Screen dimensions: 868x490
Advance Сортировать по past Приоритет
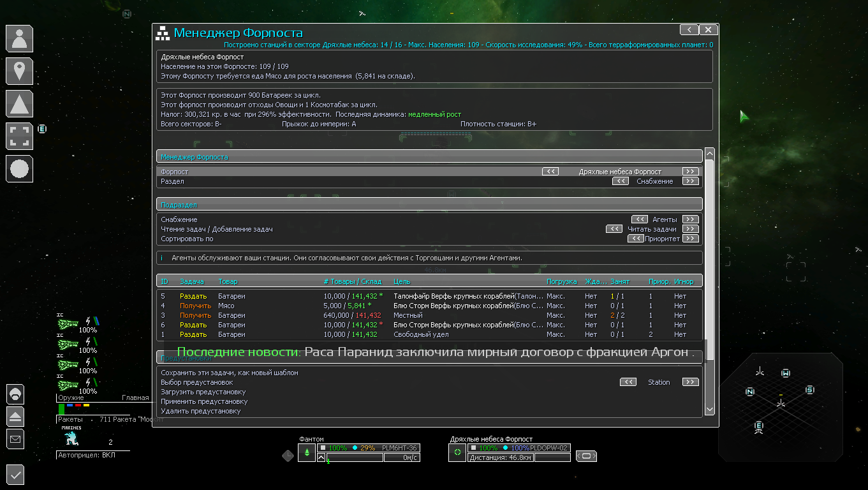[x=690, y=239]
